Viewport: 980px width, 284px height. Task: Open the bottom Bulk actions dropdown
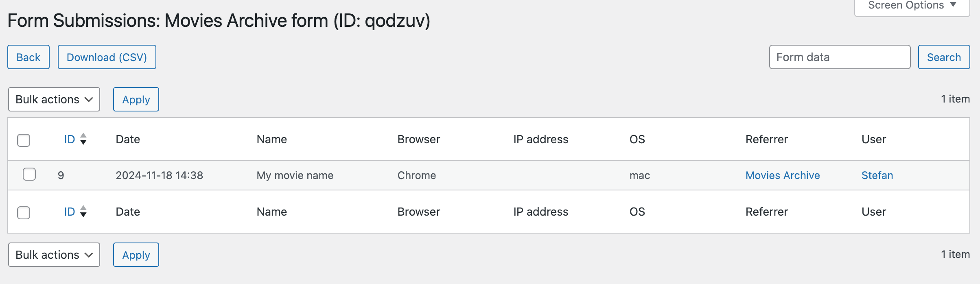[x=54, y=255]
